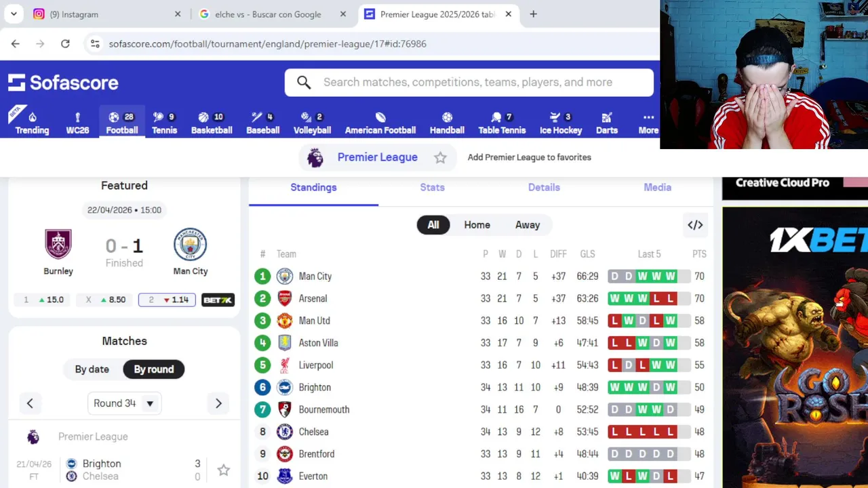Screen dimensions: 868x488
Task: Click the Everton team crest
Action: pos(285,476)
